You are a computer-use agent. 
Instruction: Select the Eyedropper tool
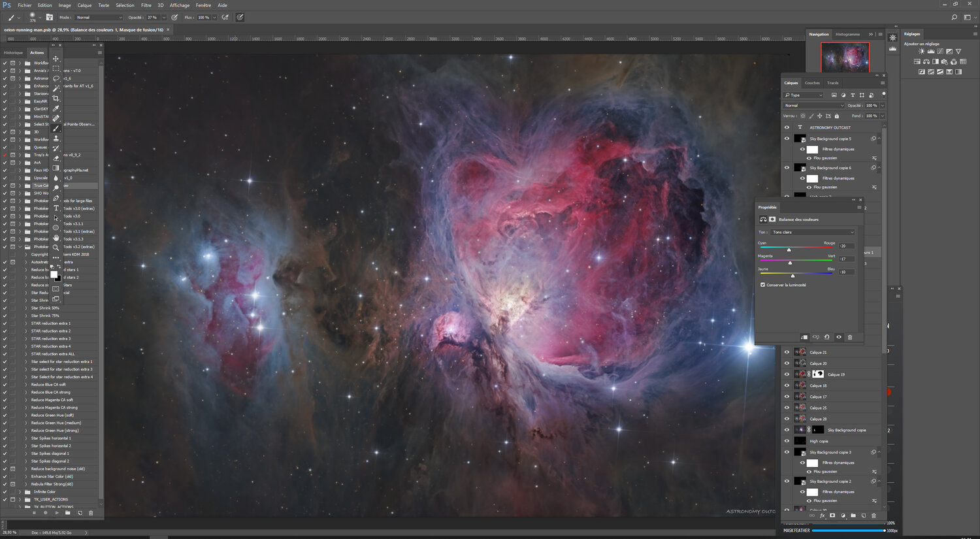[x=56, y=108]
